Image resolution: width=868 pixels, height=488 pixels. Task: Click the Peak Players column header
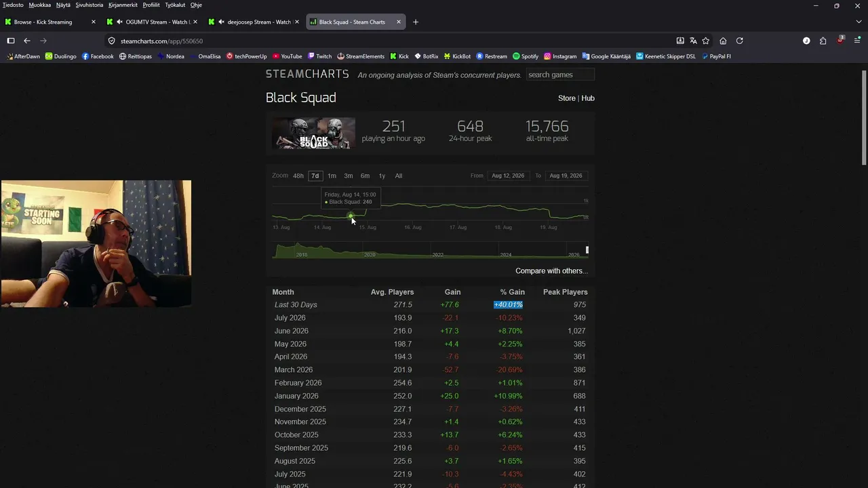point(566,292)
